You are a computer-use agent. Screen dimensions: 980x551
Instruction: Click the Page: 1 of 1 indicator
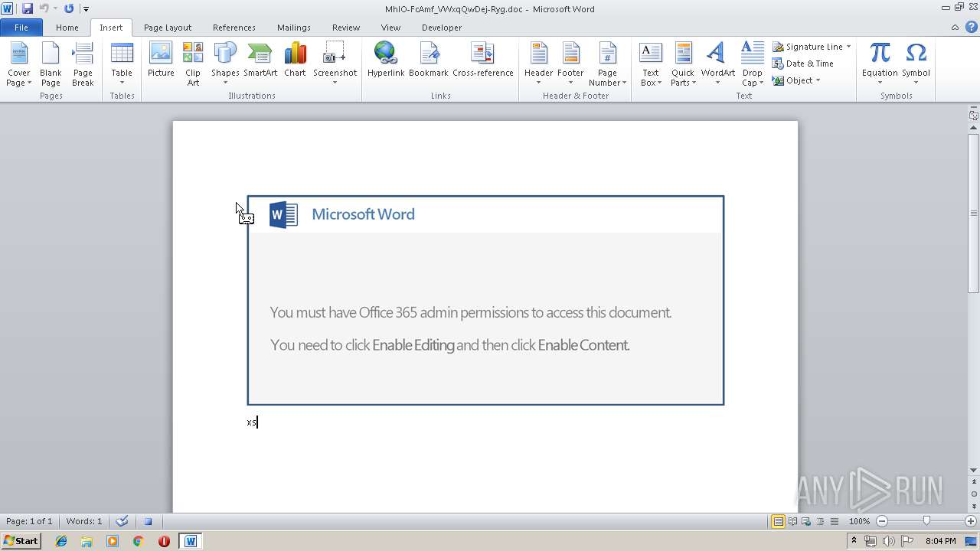[x=29, y=521]
